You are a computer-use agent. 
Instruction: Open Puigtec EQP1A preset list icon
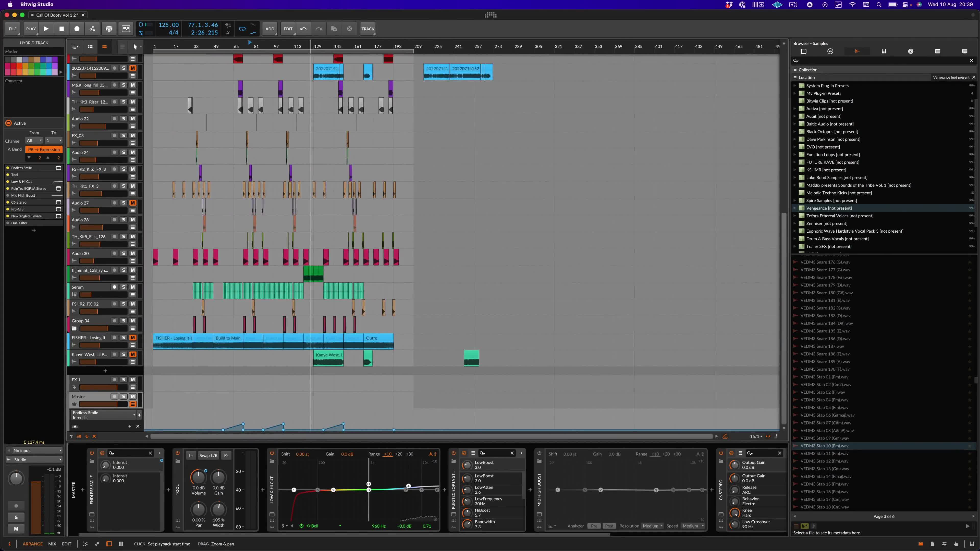473,453
